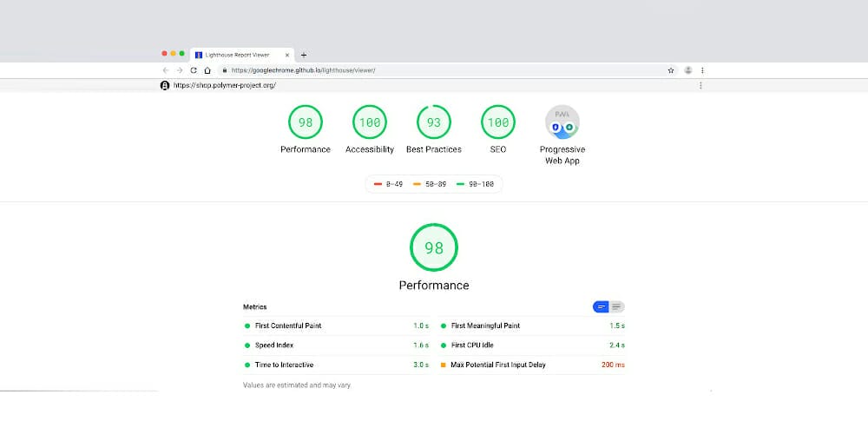Click the First CPU Idle metric

(x=533, y=345)
